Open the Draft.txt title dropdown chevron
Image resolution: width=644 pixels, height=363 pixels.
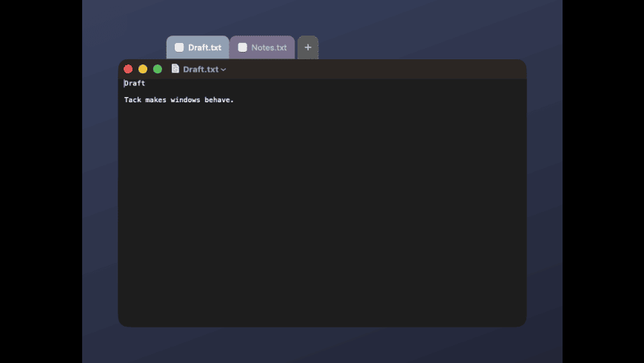(224, 70)
